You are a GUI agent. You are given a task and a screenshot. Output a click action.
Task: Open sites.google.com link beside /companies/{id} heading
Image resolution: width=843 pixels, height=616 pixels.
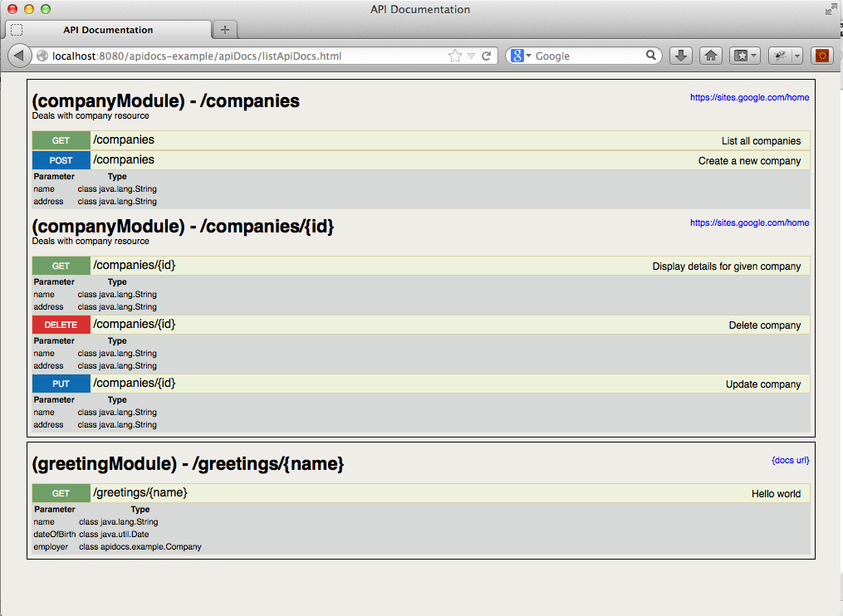tap(749, 222)
